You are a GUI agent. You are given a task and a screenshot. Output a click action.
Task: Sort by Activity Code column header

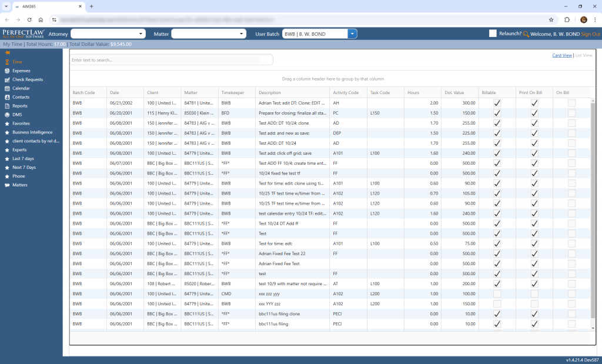(346, 92)
